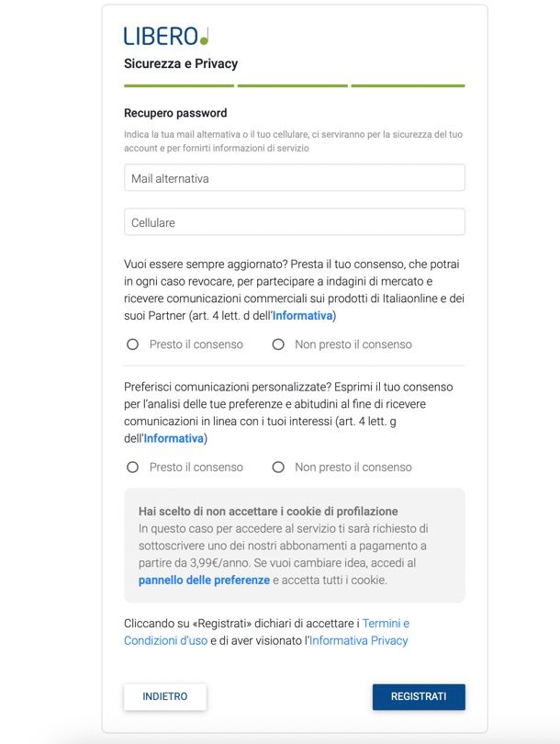
Task: Open Termini e Condizioni d'uso link
Action: point(266,632)
